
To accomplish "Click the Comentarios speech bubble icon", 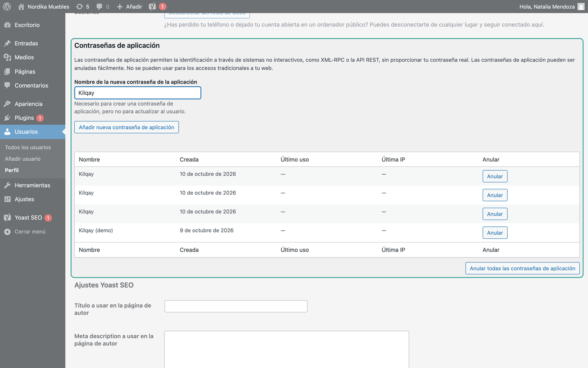I will tap(7, 85).
